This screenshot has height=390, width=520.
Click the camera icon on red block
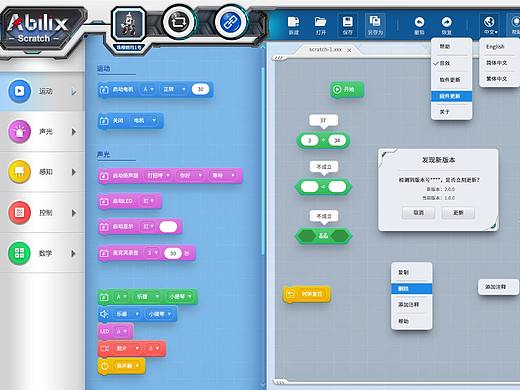104,348
